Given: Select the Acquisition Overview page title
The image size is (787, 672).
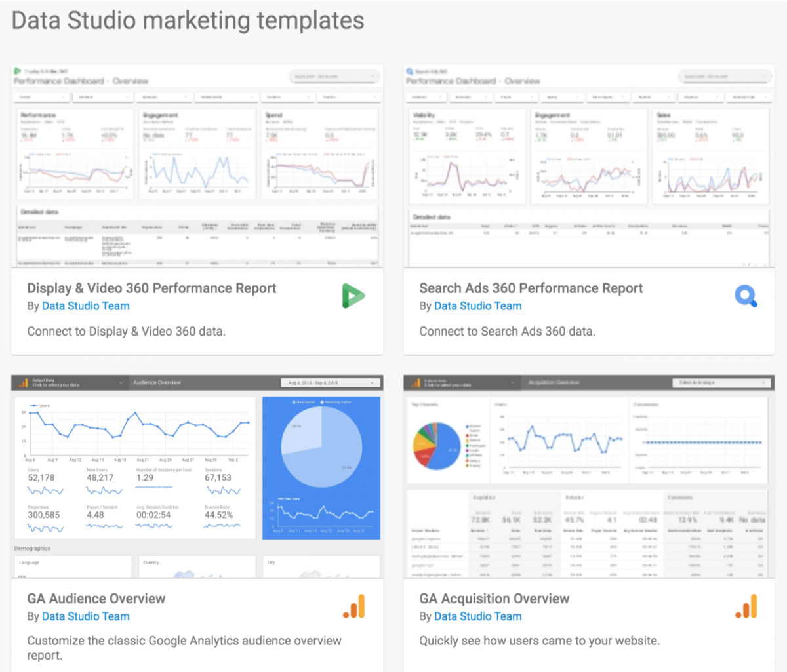Looking at the screenshot, I should pos(555,382).
